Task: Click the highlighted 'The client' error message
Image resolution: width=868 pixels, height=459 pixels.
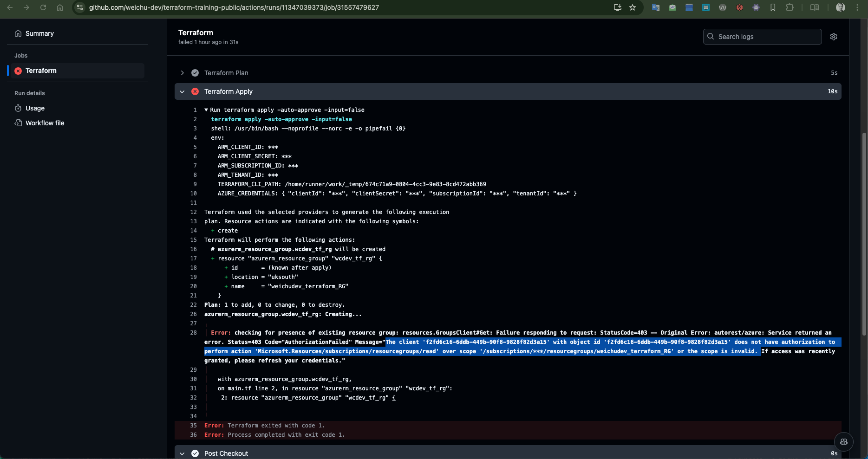Action: click(522, 347)
